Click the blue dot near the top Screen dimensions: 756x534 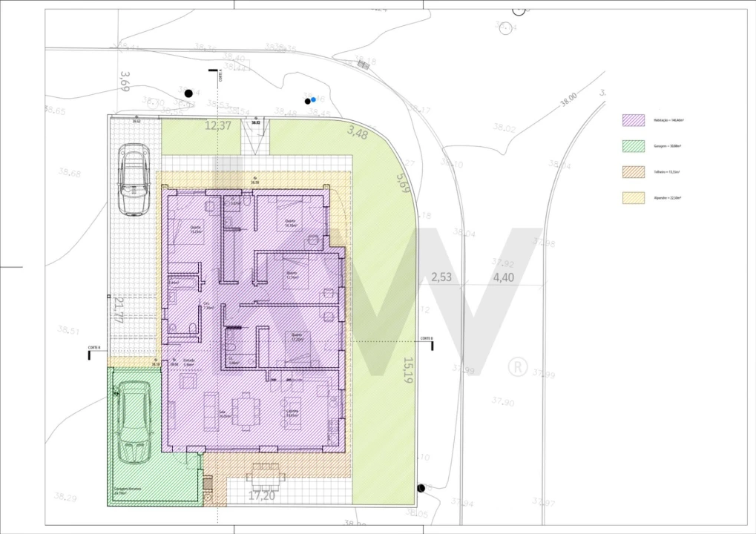click(x=313, y=99)
